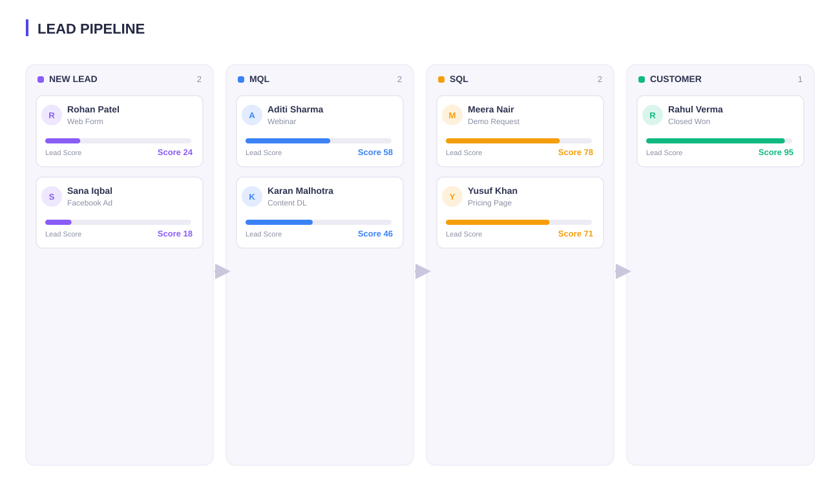Screen dimensions: 840x504
Task: Click Rahul Verma's lead score progress bar
Action: coord(719,141)
